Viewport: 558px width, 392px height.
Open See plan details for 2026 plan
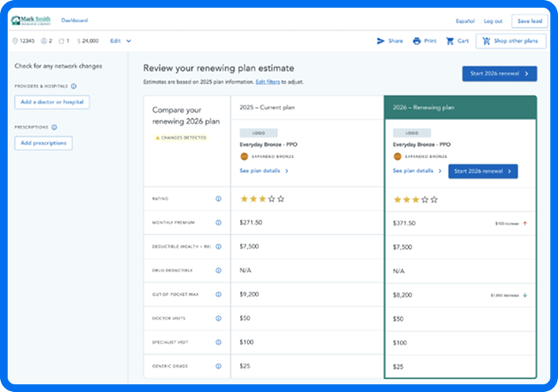tap(416, 172)
